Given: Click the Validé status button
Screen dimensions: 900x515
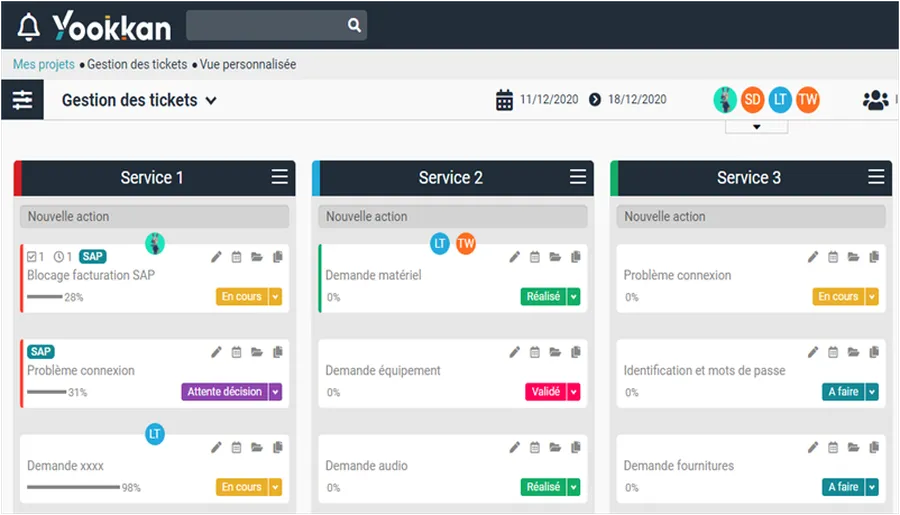Looking at the screenshot, I should click(545, 392).
